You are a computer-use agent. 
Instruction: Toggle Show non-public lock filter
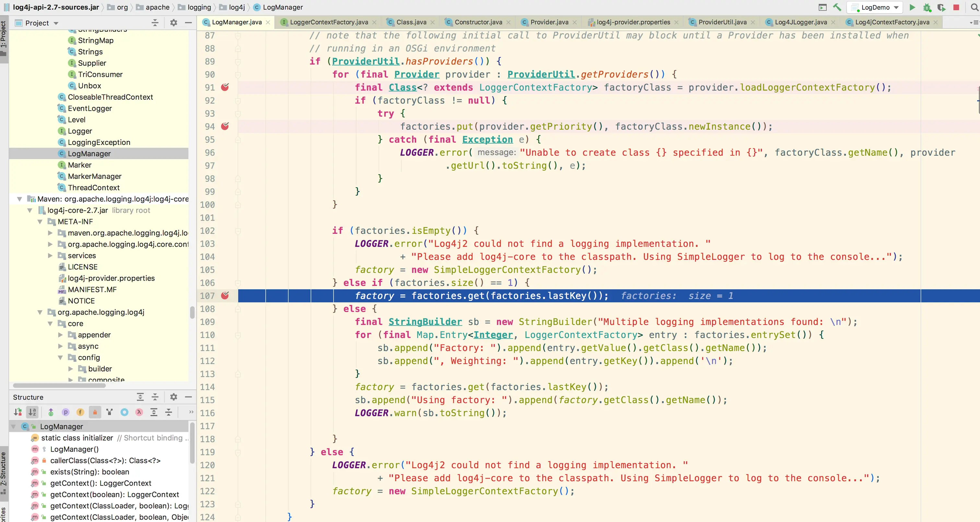tap(95, 412)
